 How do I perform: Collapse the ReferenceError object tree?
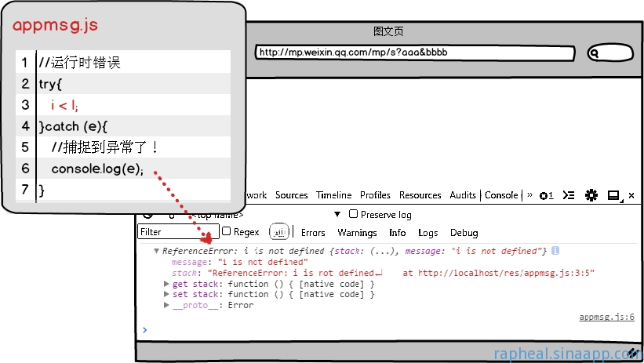coord(157,251)
